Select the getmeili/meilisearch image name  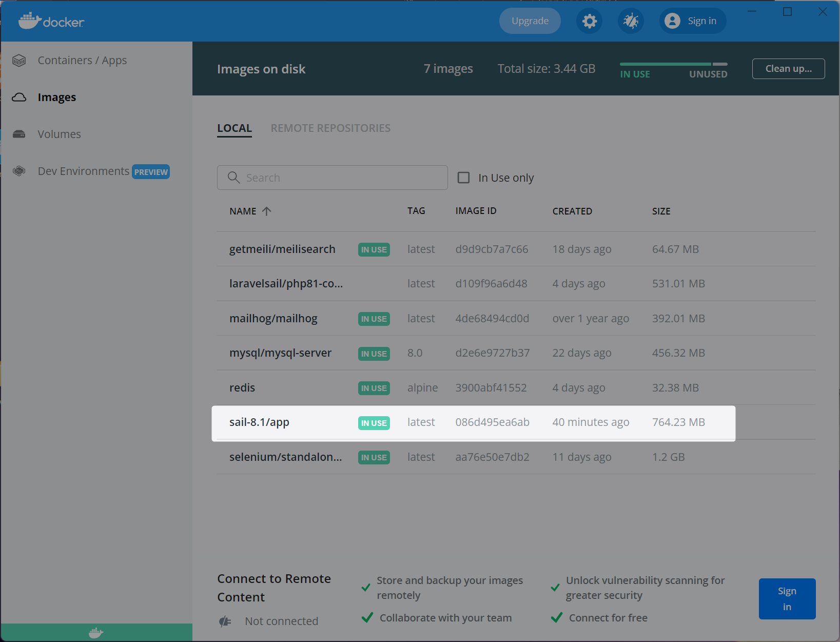[x=282, y=249]
